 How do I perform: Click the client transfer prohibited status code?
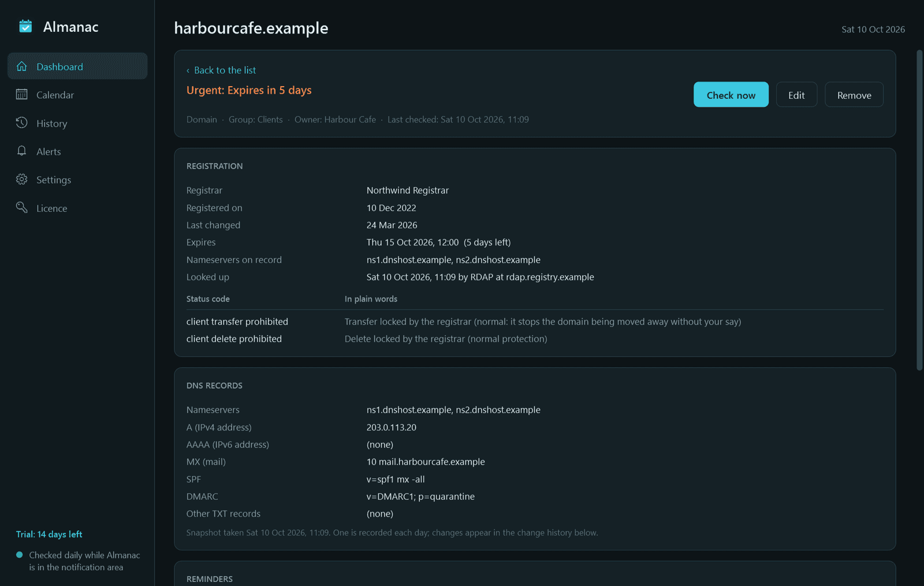click(237, 321)
